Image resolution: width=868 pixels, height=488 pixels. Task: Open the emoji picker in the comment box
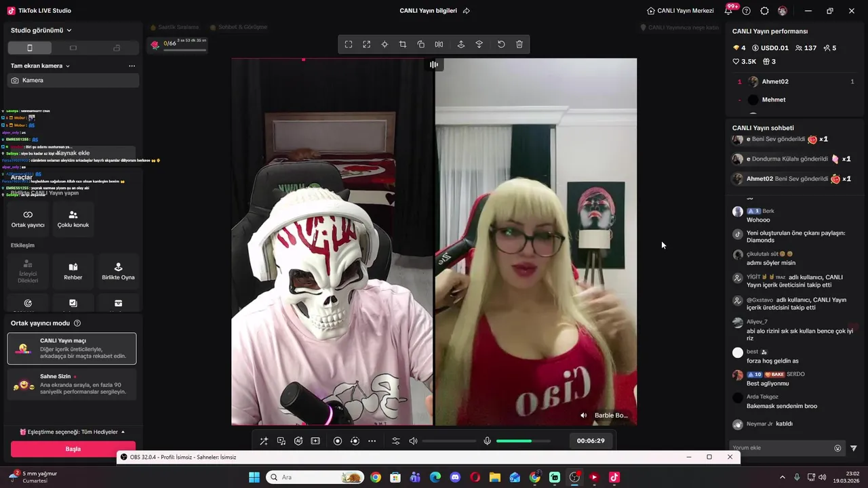(837, 448)
